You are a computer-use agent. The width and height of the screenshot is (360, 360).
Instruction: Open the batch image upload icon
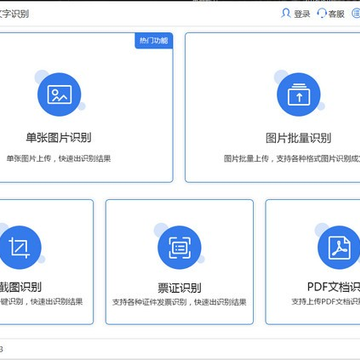pos(299,94)
